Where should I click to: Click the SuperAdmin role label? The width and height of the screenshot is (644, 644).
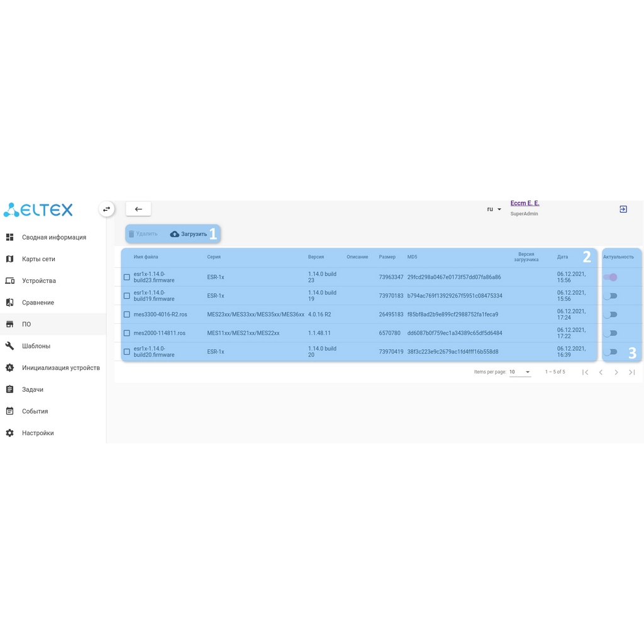(x=524, y=214)
